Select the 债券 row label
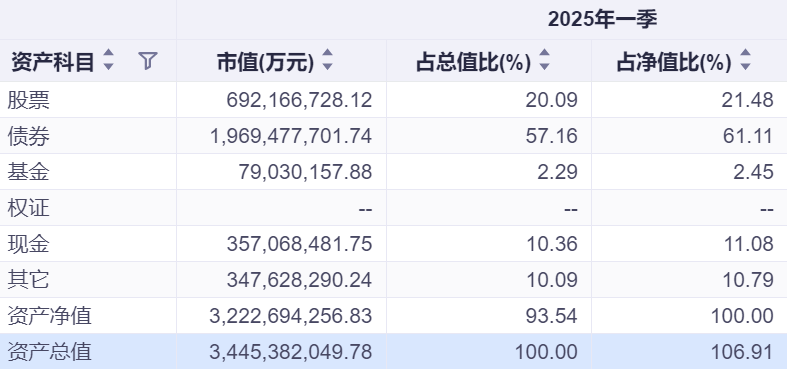The image size is (787, 369). click(x=29, y=136)
